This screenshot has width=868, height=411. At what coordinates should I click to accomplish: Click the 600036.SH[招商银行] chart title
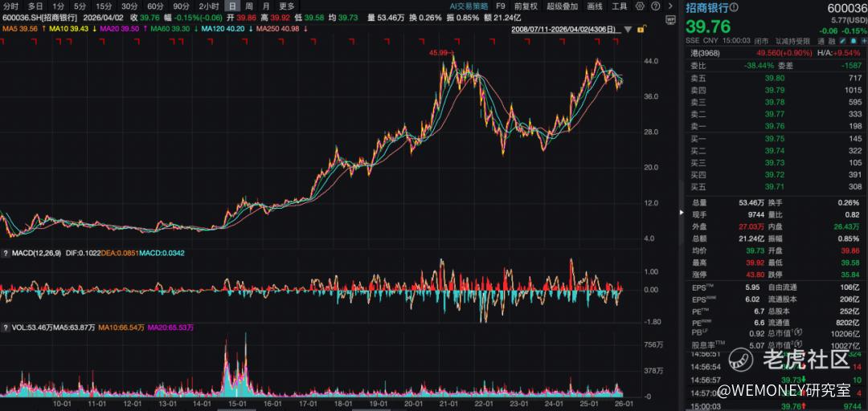pos(39,17)
